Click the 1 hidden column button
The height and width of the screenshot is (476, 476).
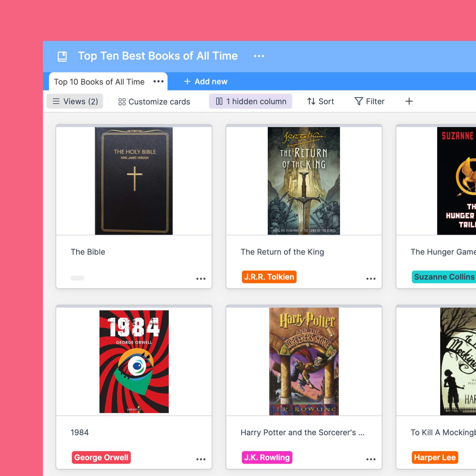coord(250,101)
